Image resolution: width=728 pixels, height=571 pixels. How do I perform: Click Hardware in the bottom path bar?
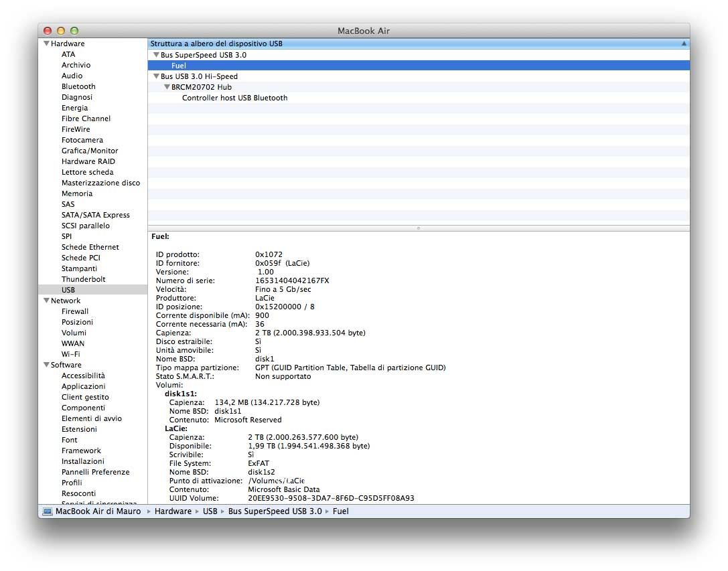172,511
